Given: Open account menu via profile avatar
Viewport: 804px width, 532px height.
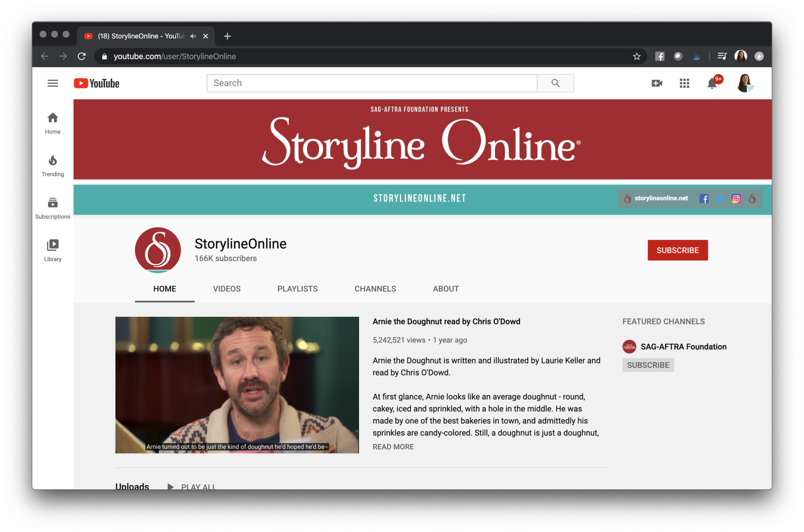Looking at the screenshot, I should point(745,83).
